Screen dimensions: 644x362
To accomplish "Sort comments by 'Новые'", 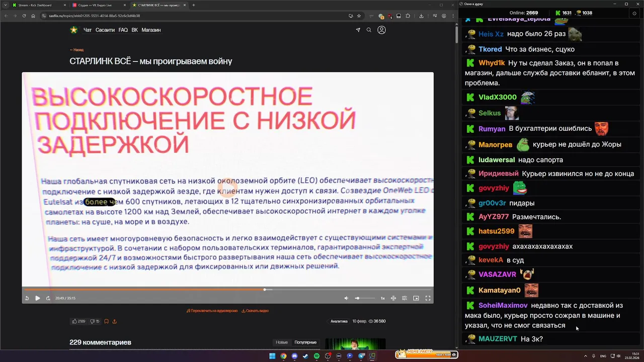I will click(282, 342).
